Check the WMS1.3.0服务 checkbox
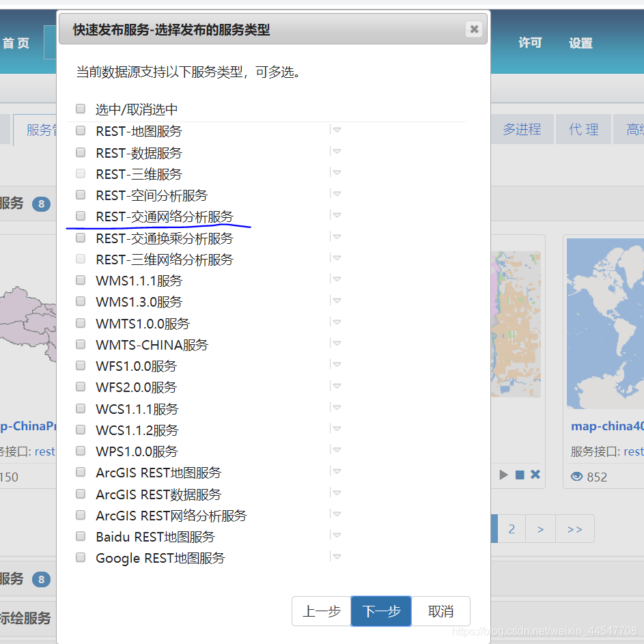644x644 pixels. (x=81, y=301)
